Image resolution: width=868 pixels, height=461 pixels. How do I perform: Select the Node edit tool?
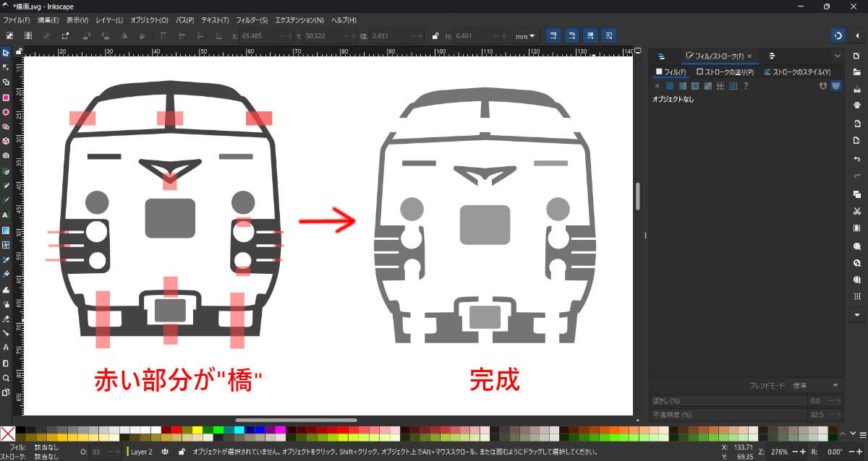pyautogui.click(x=6, y=67)
